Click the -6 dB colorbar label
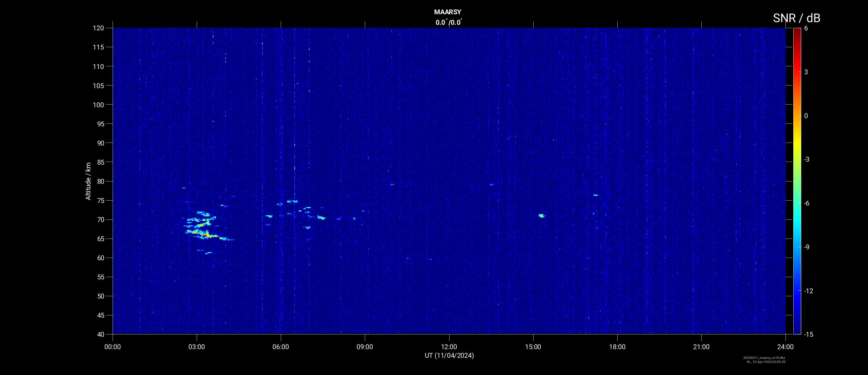Screen dimensions: 868x375 pos(807,203)
